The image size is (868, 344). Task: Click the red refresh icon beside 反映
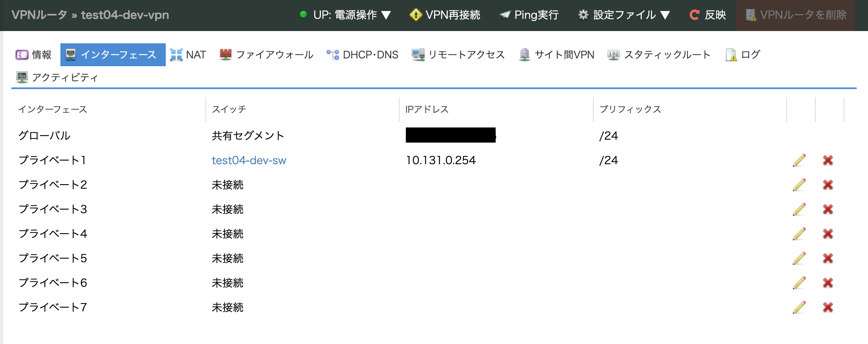pos(694,15)
